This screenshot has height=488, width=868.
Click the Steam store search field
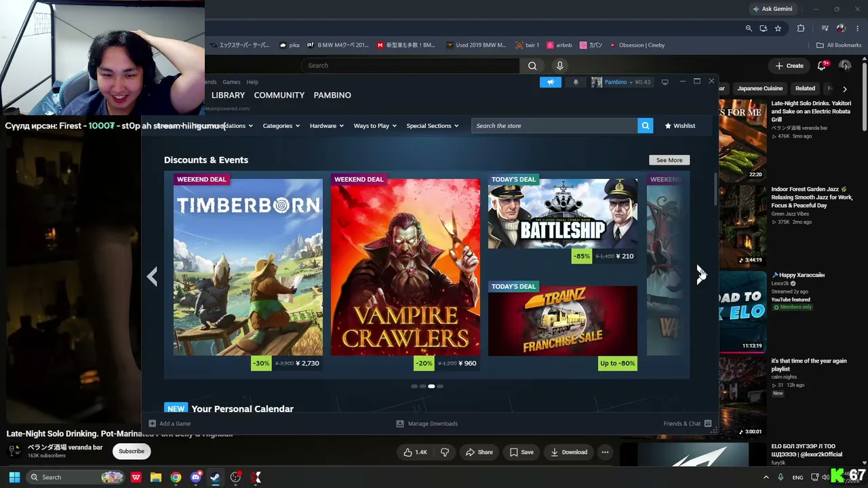tap(554, 125)
